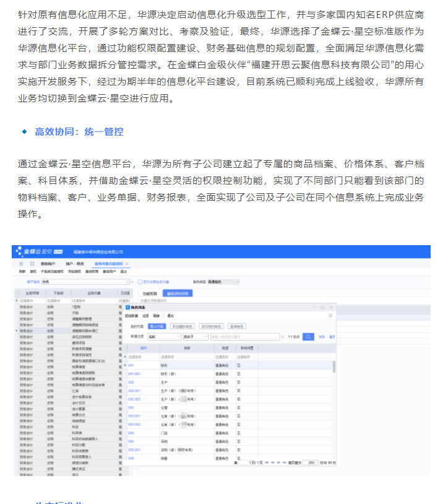This screenshot has width=448, height=504.
Task: Click the embedded Kingdee screenshot image
Action: (222, 360)
